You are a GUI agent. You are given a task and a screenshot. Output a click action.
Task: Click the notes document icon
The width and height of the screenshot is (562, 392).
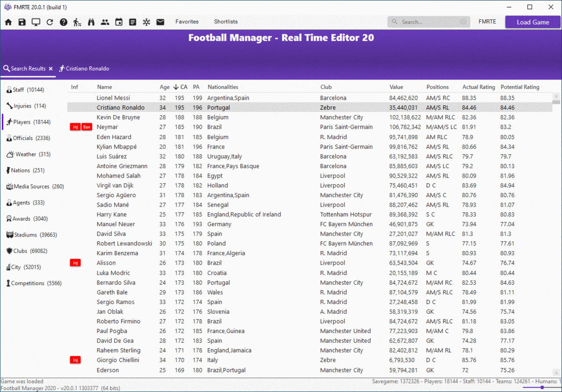click(133, 22)
